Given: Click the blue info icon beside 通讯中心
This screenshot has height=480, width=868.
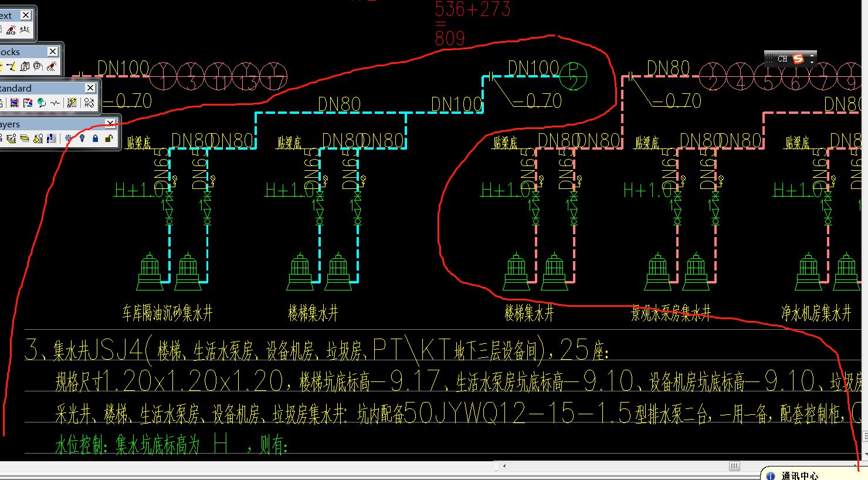Looking at the screenshot, I should (x=771, y=476).
